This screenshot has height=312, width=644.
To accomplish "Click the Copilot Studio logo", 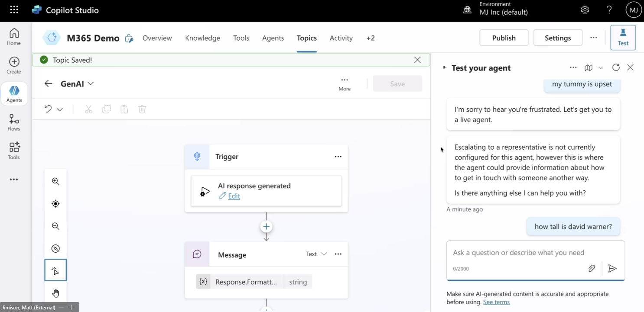I will point(37,10).
